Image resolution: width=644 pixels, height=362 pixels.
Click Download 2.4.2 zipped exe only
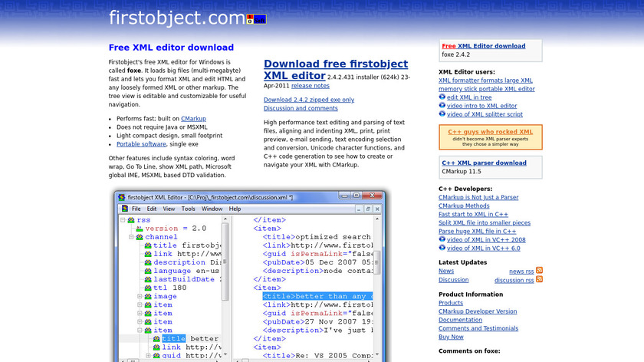(309, 100)
